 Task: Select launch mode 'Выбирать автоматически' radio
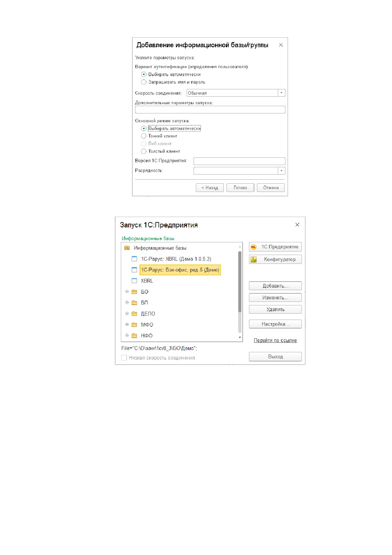(144, 128)
